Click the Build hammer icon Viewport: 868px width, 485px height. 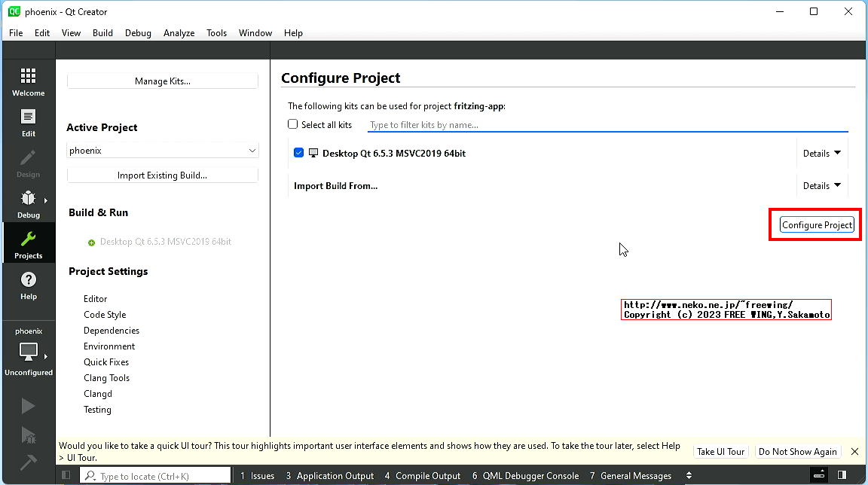[x=28, y=462]
